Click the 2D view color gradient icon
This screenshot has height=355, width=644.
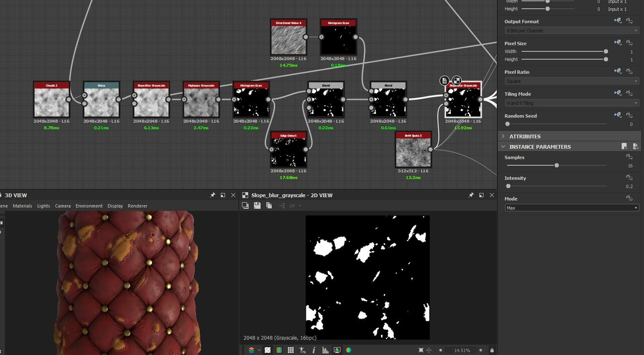pyautogui.click(x=279, y=350)
